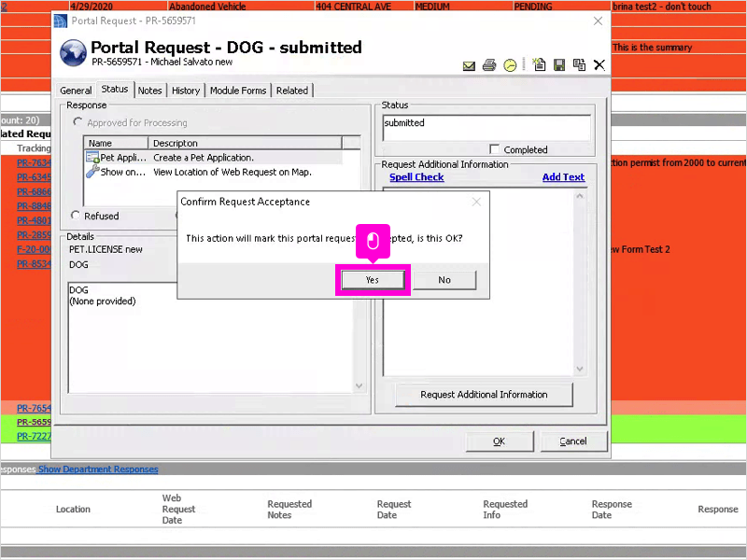Click the printer icon to print request
This screenshot has height=560, width=747.
point(489,65)
